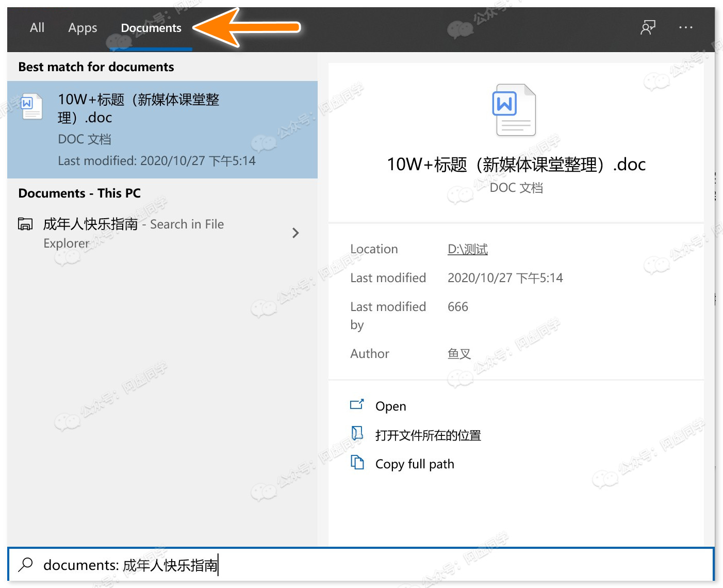Select the Apps filter tab

point(83,28)
